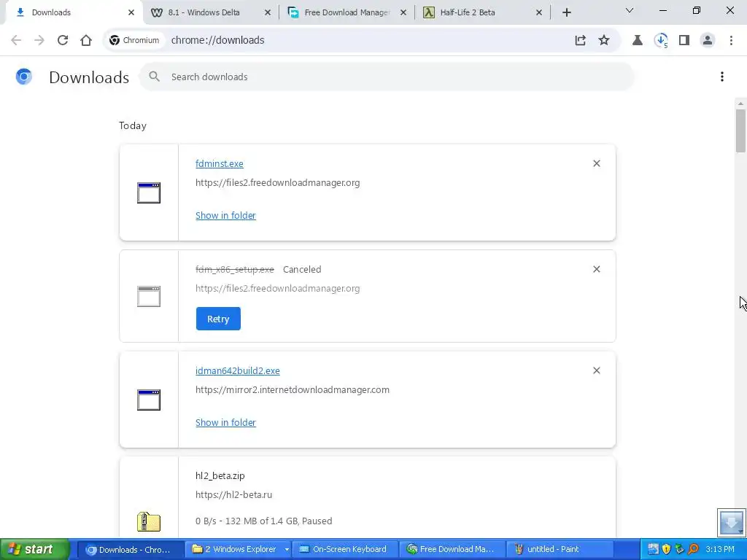Open a new tab with plus button
The image size is (747, 560).
point(566,12)
